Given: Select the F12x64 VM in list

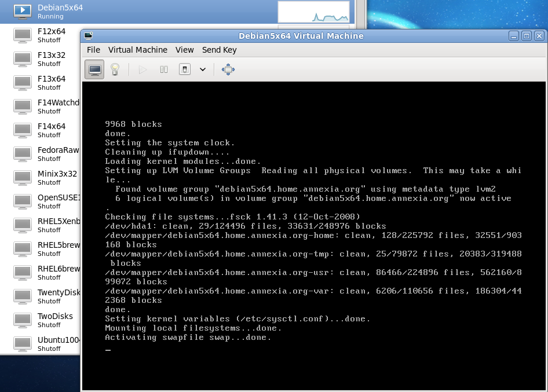Looking at the screenshot, I should [51, 35].
